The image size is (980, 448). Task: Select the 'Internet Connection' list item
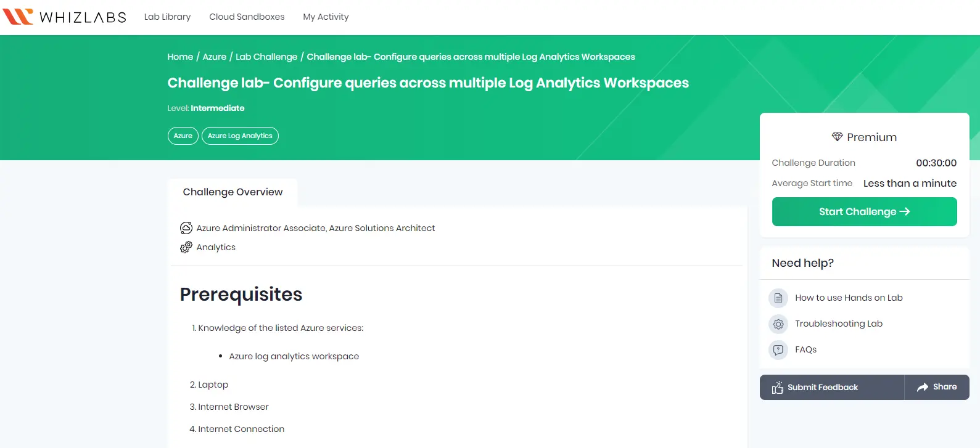[241, 429]
